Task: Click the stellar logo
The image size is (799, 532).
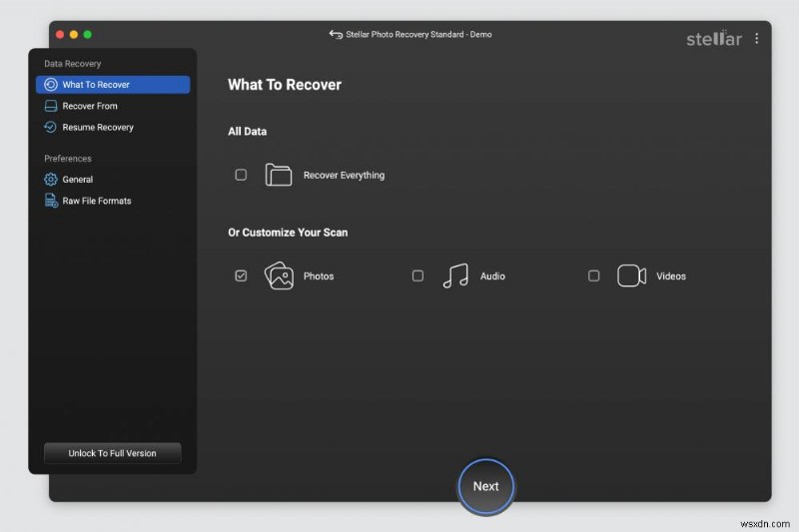Action: click(x=713, y=39)
